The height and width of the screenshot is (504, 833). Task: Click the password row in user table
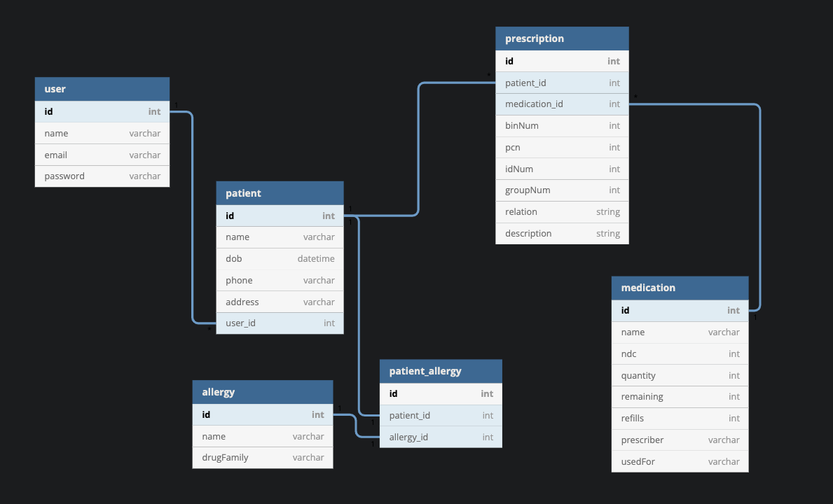click(102, 176)
